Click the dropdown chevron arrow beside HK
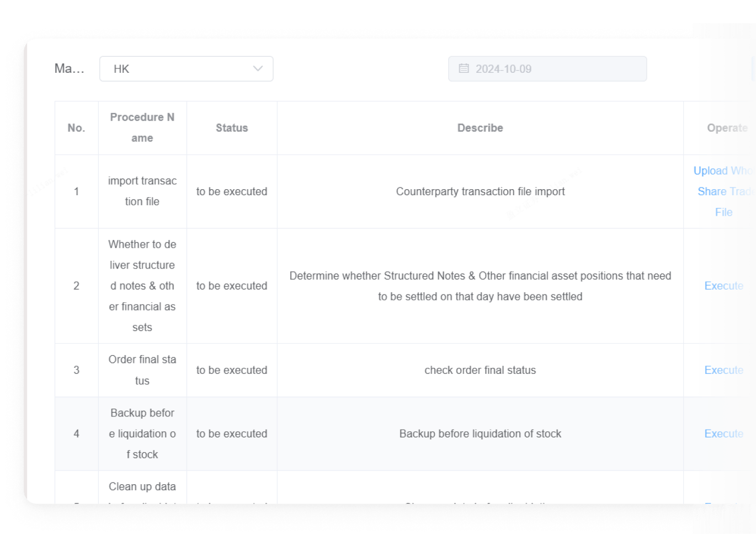The height and width of the screenshot is (546, 756). coord(258,69)
